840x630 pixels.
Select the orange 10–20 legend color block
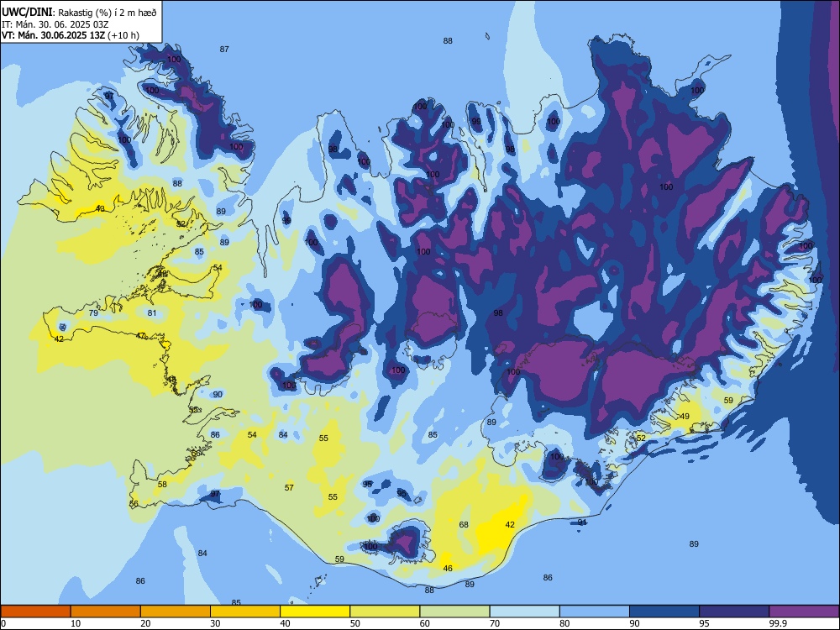point(106,612)
